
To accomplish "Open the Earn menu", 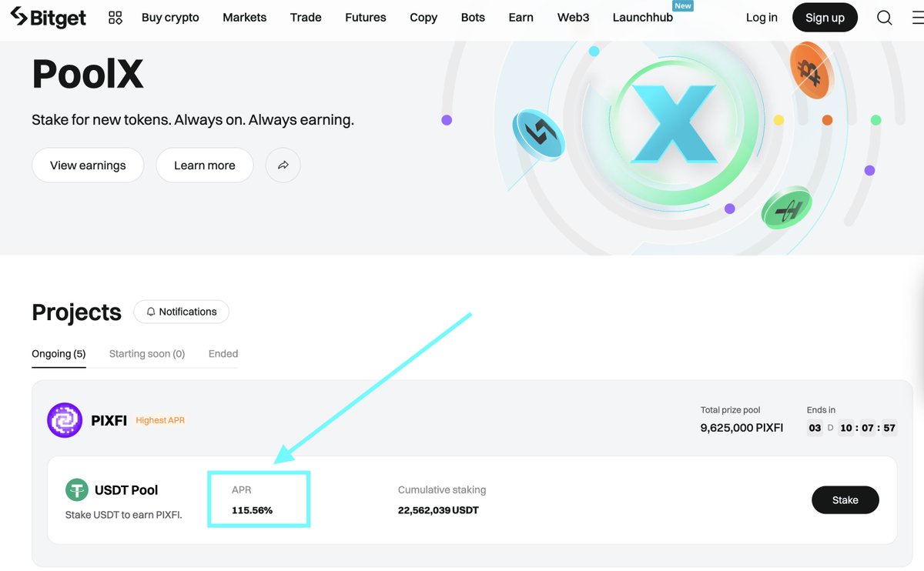I will click(x=521, y=17).
